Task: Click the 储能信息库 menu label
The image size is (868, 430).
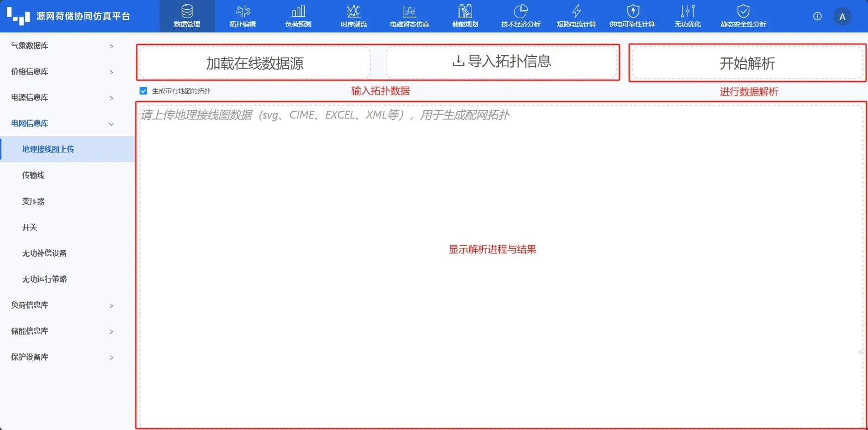Action: 30,331
